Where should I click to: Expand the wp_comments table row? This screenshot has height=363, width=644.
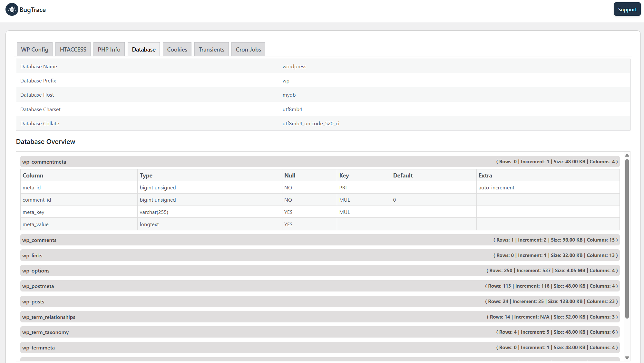[320, 240]
